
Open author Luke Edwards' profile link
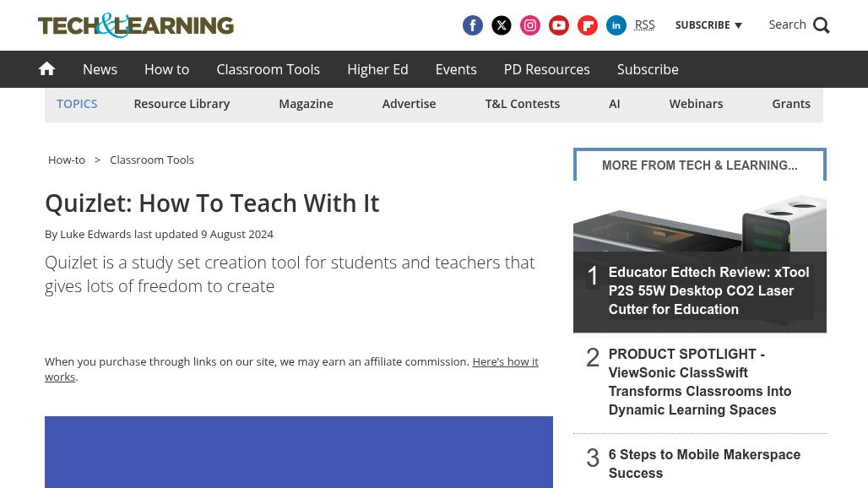pyautogui.click(x=95, y=234)
